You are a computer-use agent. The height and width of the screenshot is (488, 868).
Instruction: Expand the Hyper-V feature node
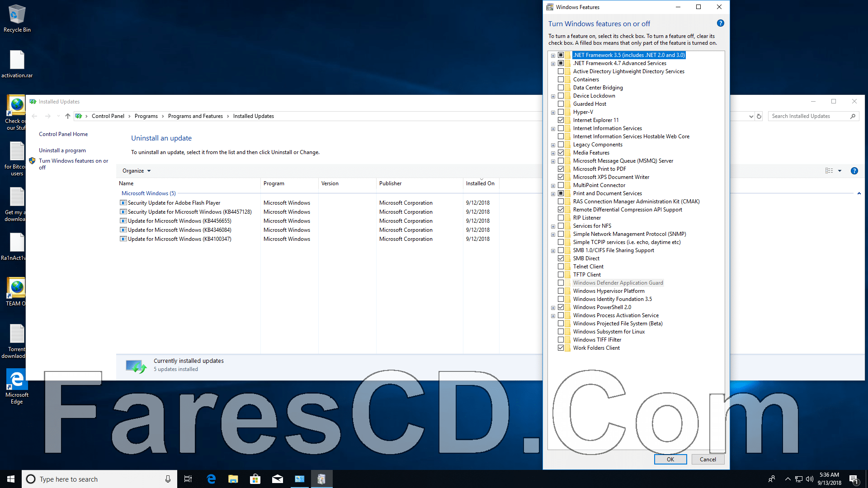pyautogui.click(x=553, y=113)
